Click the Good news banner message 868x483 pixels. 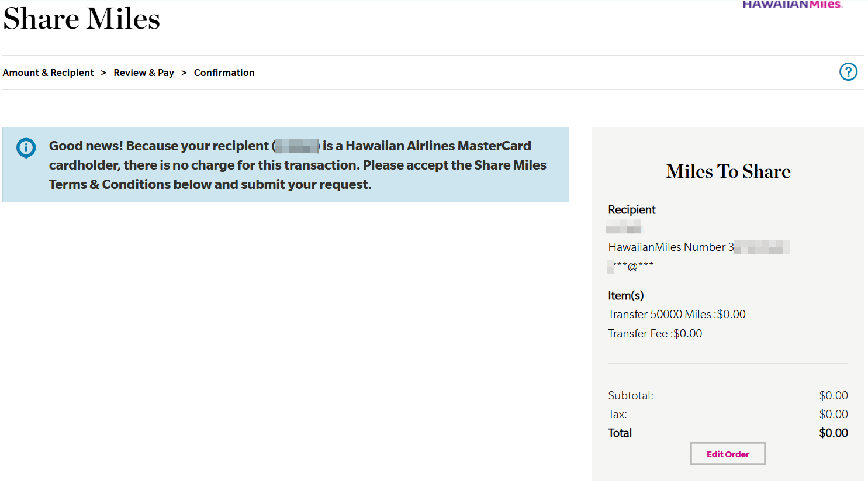pos(297,165)
